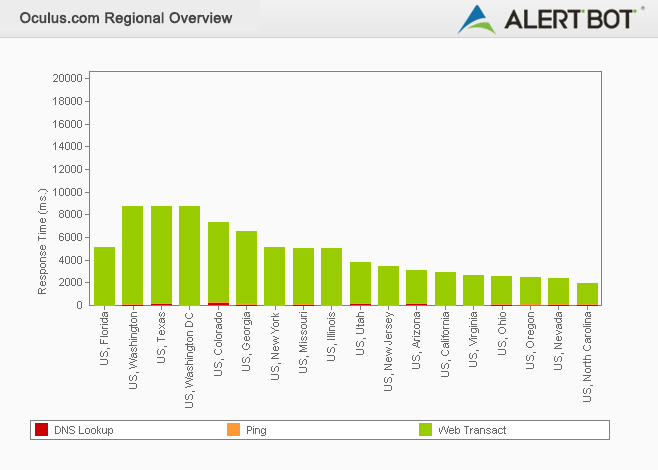This screenshot has height=470, width=658.
Task: Select the Web Transact legend label
Action: point(472,430)
